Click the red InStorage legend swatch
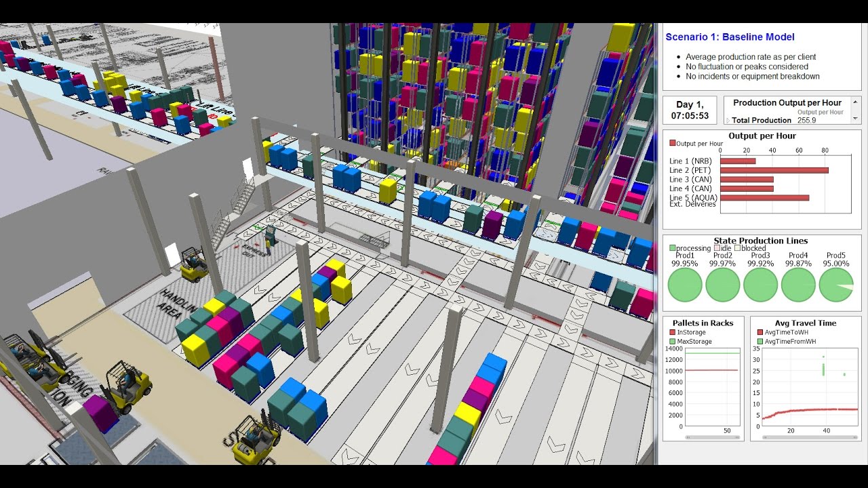The image size is (868, 488). [x=673, y=333]
